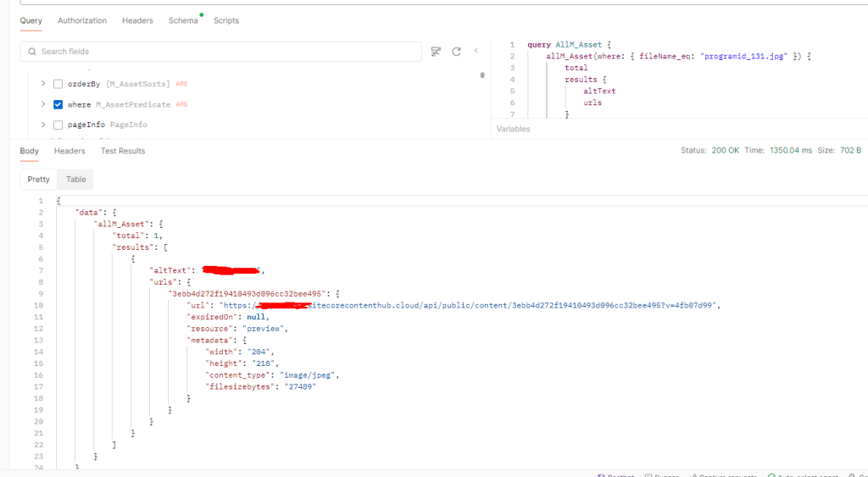Switch to the Authorization tab
Image resolution: width=868 pixels, height=477 pixels.
82,20
